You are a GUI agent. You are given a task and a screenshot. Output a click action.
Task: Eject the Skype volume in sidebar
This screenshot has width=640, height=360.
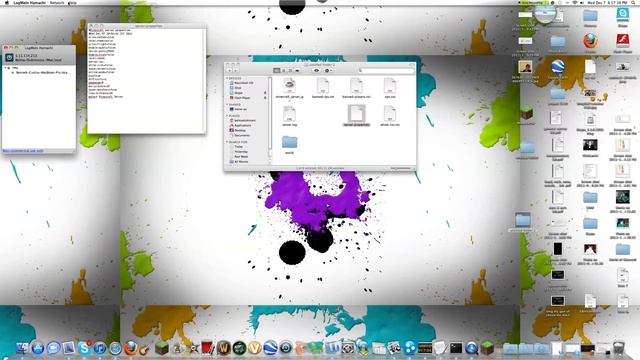tap(265, 93)
